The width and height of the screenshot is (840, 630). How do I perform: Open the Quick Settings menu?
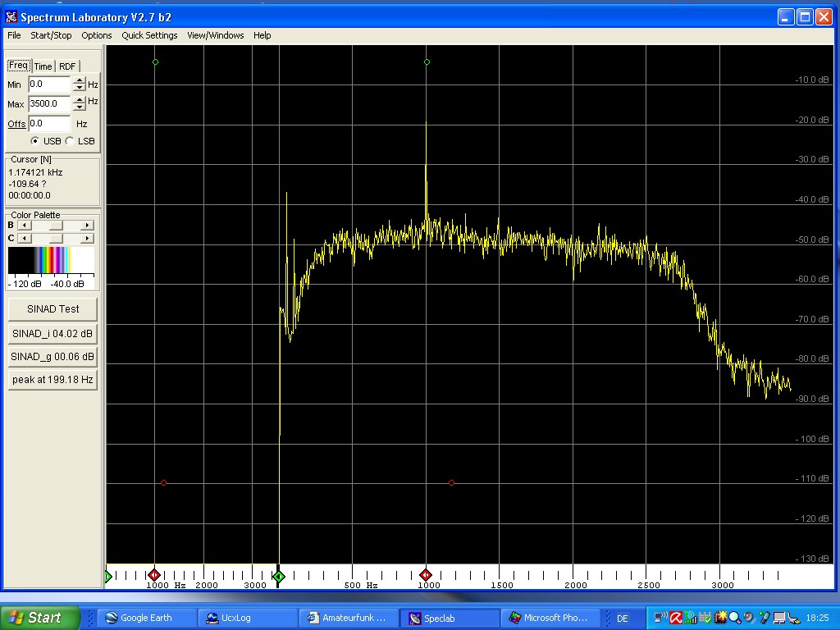(x=149, y=35)
